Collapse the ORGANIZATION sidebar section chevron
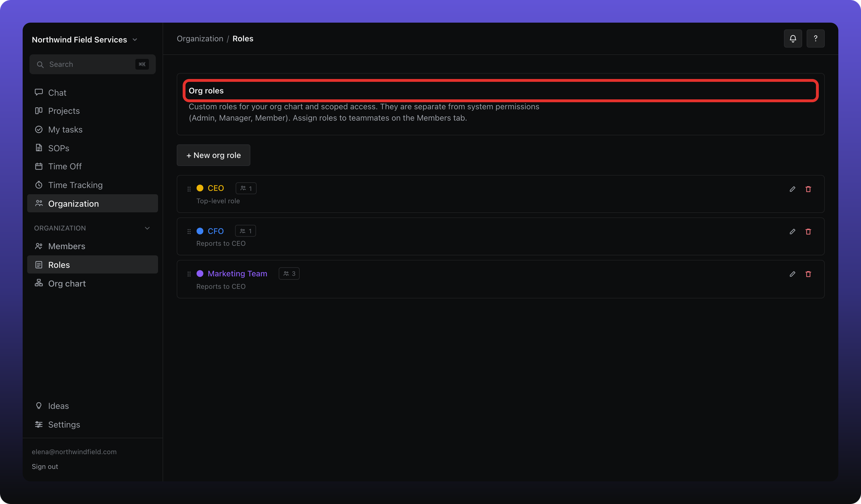The width and height of the screenshot is (861, 504). pyautogui.click(x=147, y=228)
